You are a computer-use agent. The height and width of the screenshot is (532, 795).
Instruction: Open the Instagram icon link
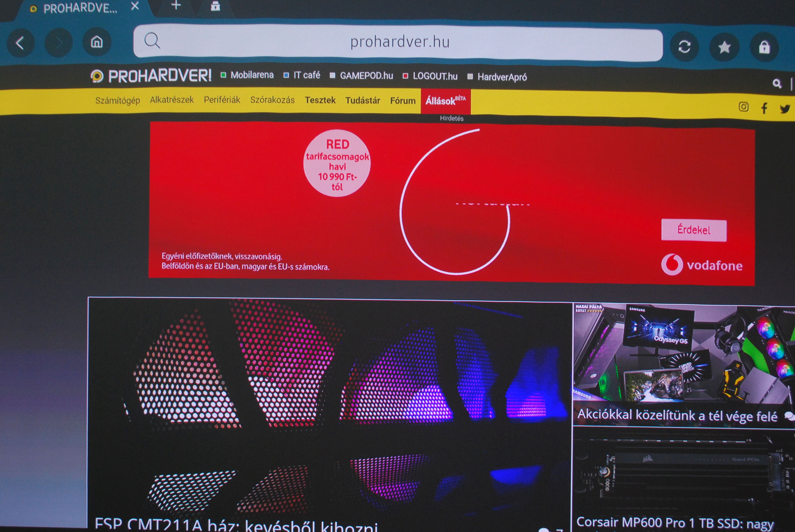(x=743, y=107)
